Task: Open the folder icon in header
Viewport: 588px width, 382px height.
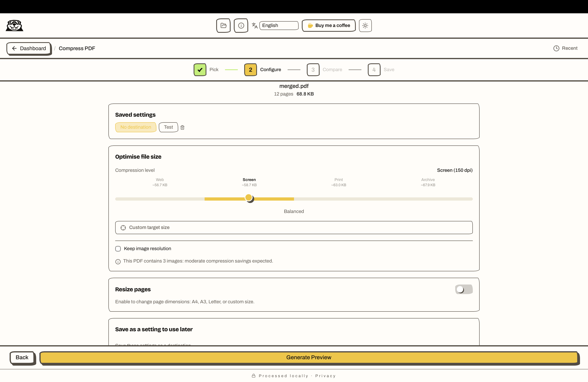Action: pos(223,25)
